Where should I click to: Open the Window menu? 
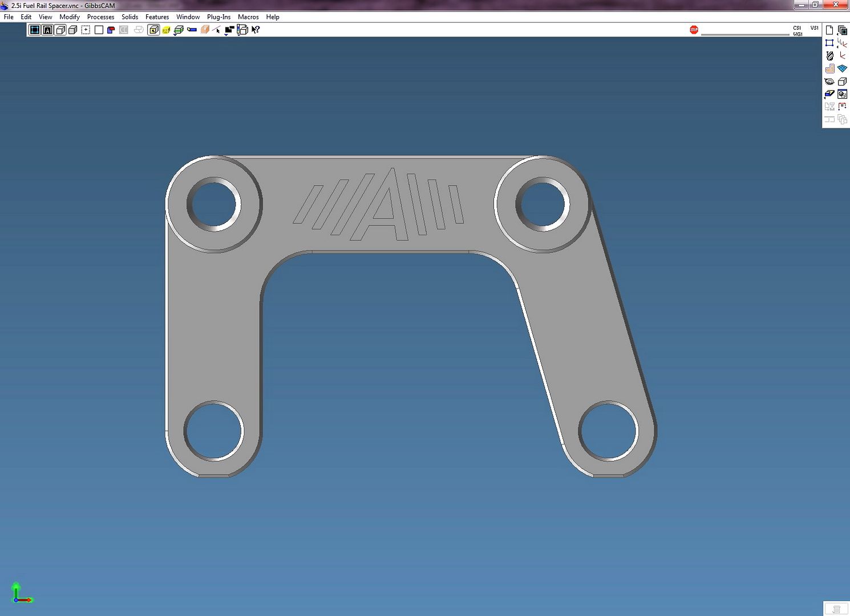coord(188,17)
